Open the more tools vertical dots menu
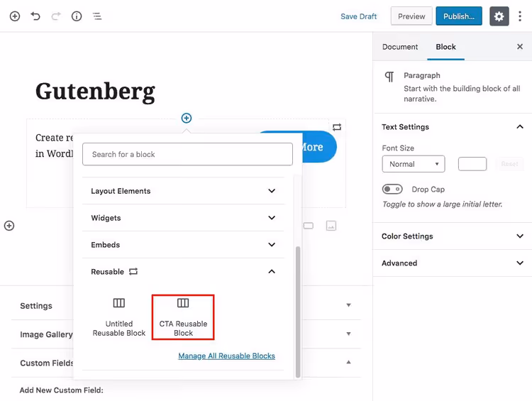The width and height of the screenshot is (532, 401). click(520, 16)
